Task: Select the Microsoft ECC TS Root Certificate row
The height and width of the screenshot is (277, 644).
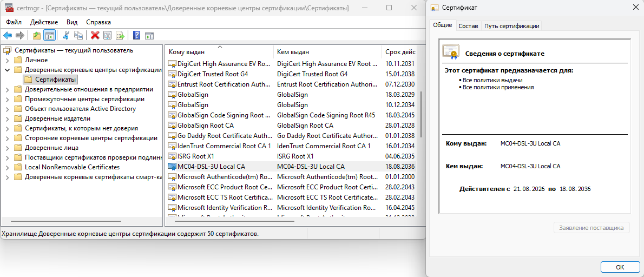Action: point(291,197)
